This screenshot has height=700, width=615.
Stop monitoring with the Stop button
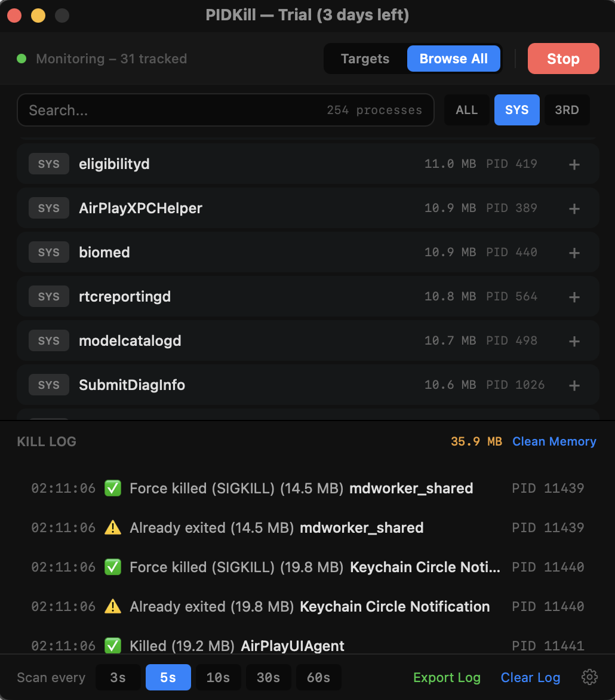click(x=563, y=59)
